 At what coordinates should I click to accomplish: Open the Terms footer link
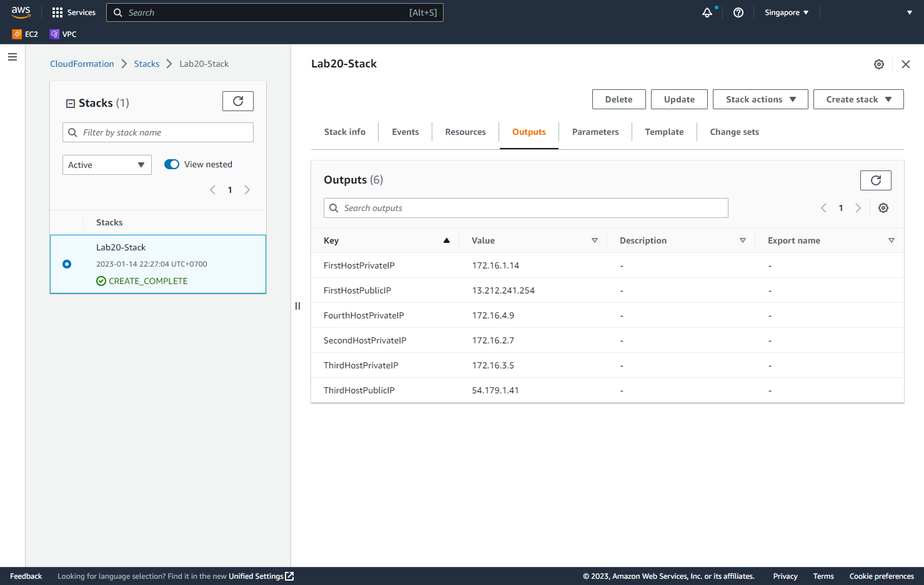(823, 576)
